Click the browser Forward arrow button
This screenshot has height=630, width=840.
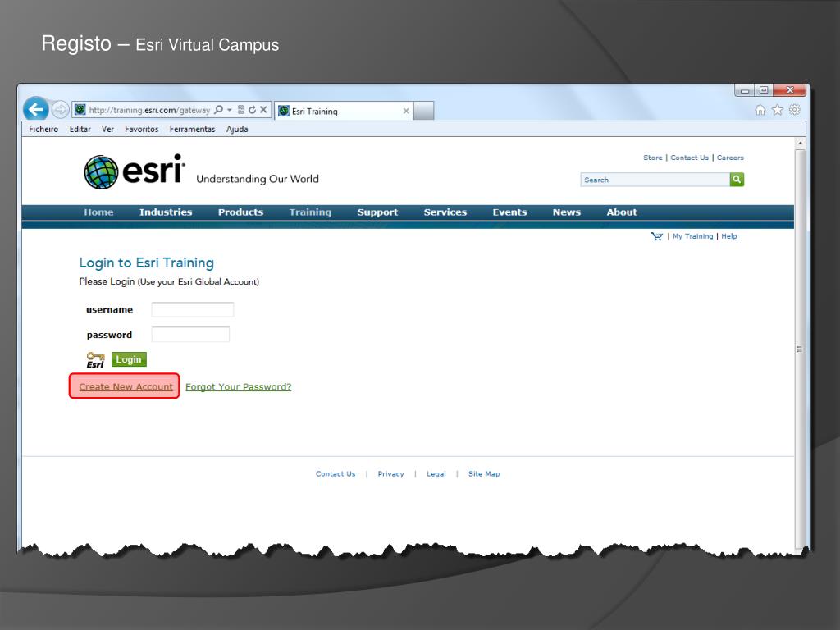pyautogui.click(x=60, y=110)
